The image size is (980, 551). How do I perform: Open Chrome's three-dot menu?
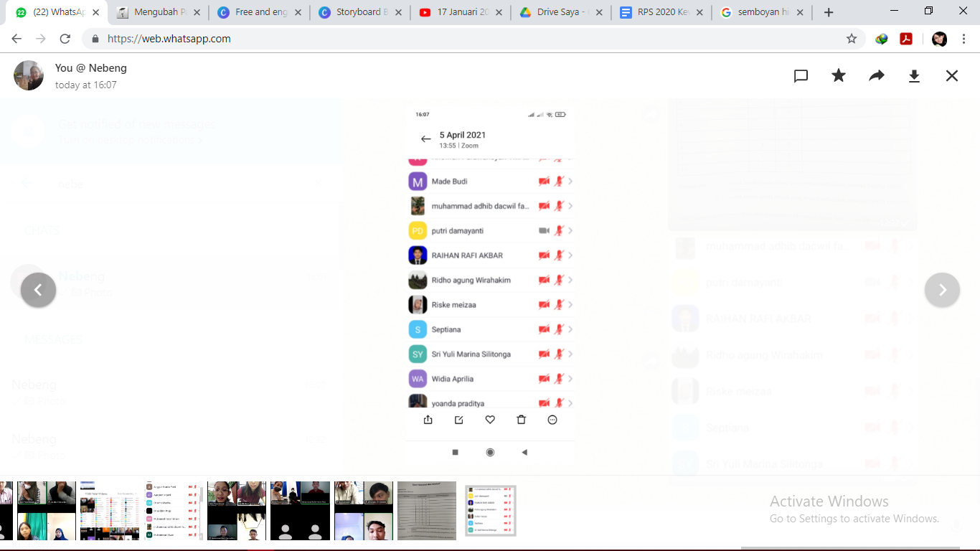963,39
